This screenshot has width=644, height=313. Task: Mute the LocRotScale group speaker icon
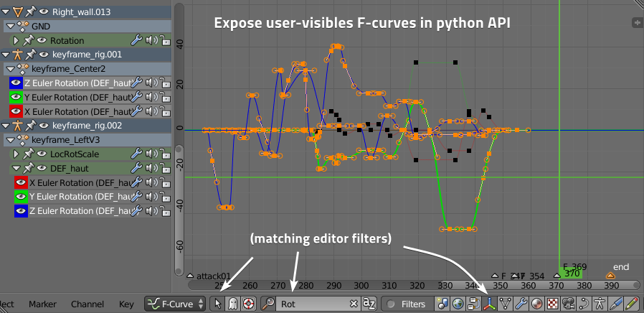pos(151,154)
